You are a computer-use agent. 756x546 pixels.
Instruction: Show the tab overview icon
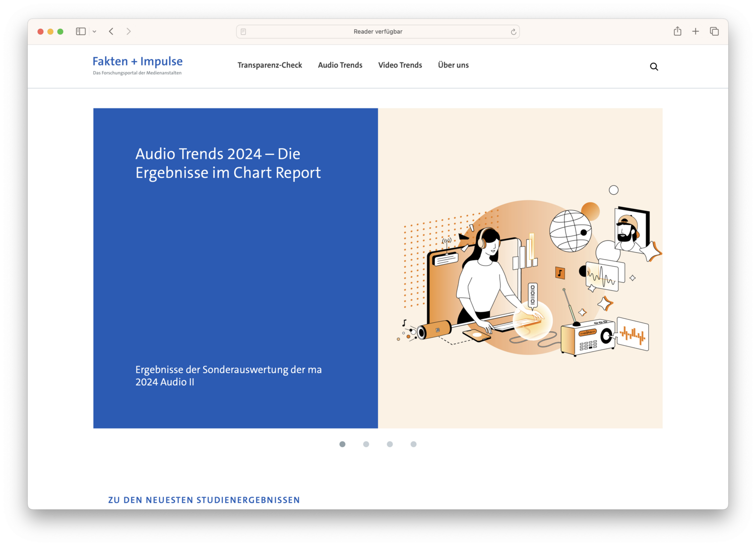[x=714, y=31]
